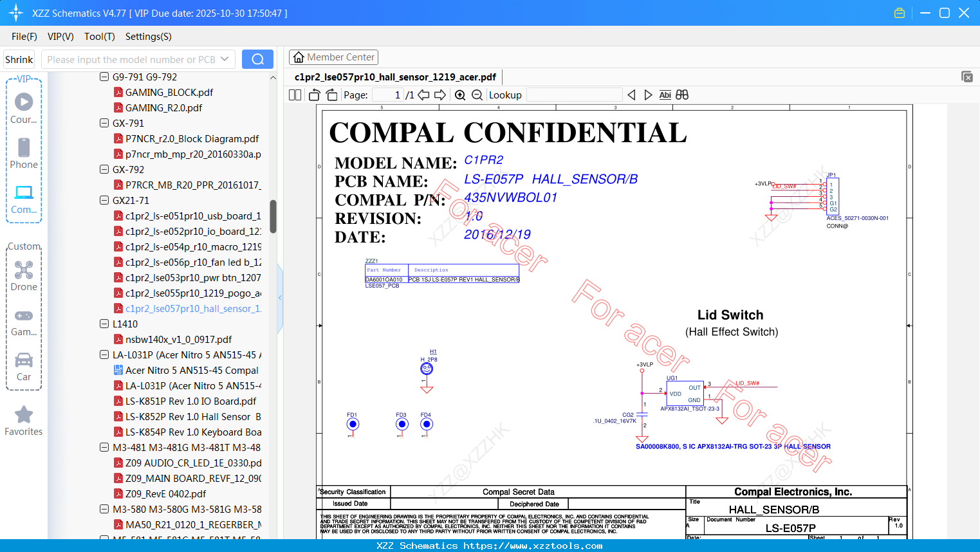The image size is (980, 552).
Task: Collapse the GX-791 folder
Action: 104,123
